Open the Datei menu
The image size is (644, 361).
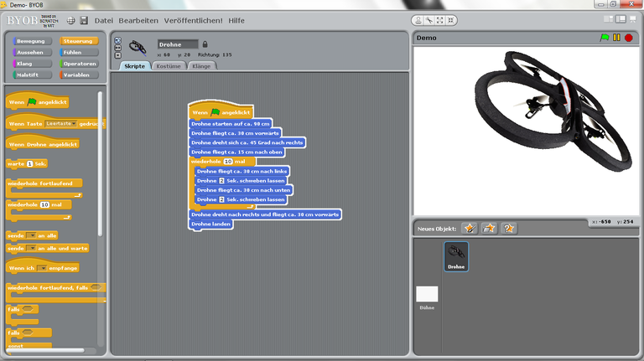click(104, 20)
